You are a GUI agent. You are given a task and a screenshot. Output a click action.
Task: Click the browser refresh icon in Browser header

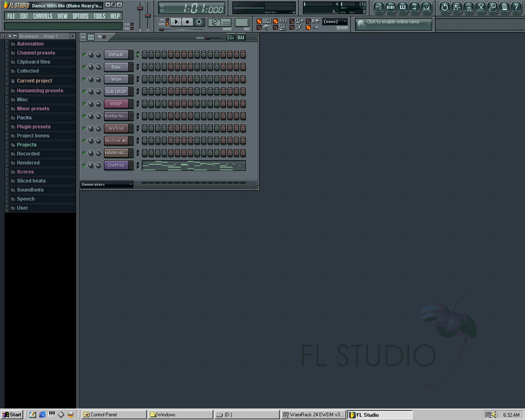pyautogui.click(x=15, y=36)
